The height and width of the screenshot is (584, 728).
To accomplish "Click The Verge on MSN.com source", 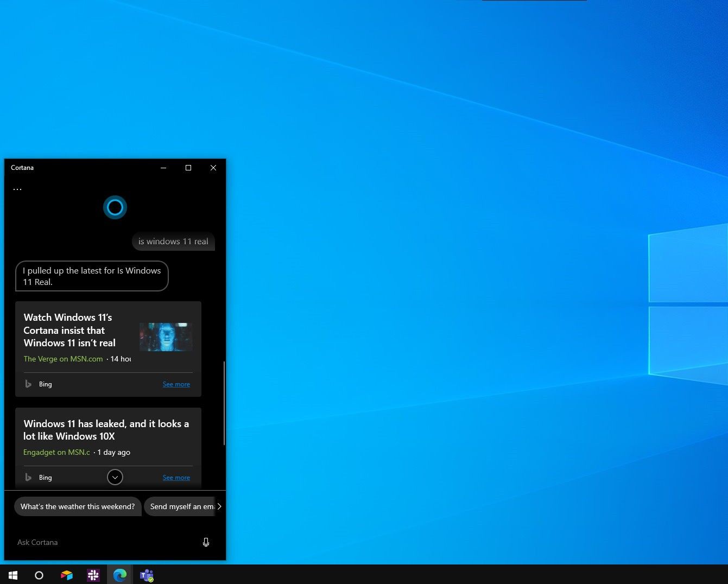I will point(63,359).
